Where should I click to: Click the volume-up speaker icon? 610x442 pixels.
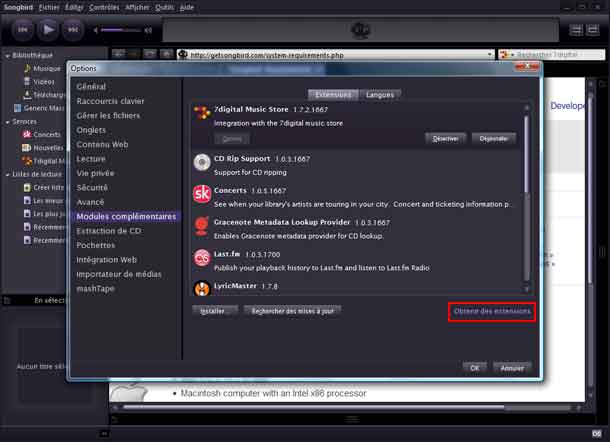(x=148, y=30)
